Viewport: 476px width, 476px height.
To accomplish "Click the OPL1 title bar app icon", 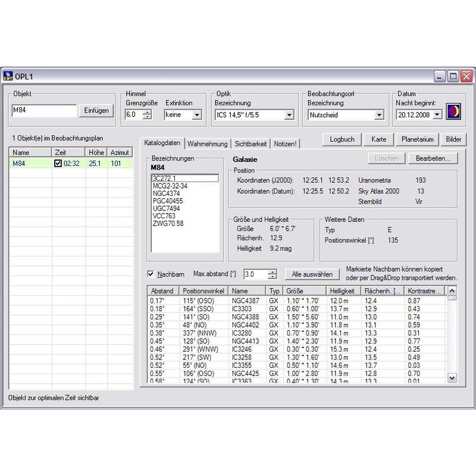I will click(x=8, y=76).
